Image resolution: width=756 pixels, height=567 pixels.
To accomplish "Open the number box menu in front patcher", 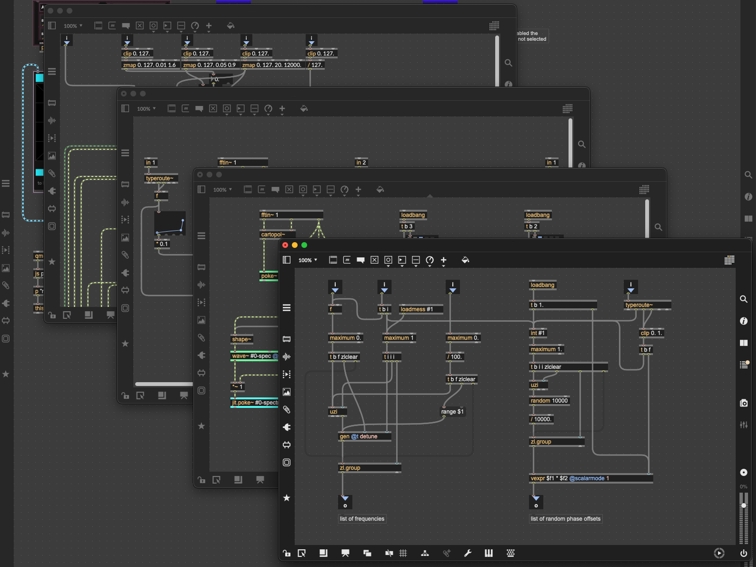I will click(402, 260).
